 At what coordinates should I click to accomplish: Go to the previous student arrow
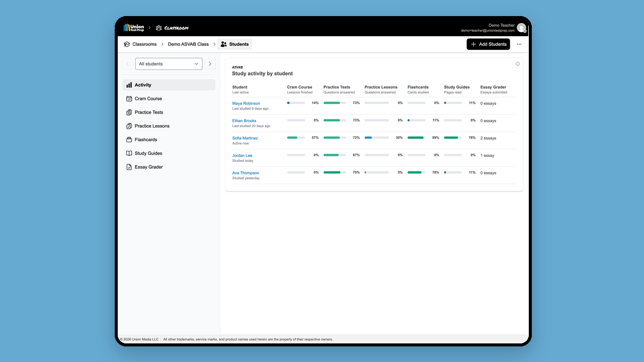pyautogui.click(x=128, y=64)
